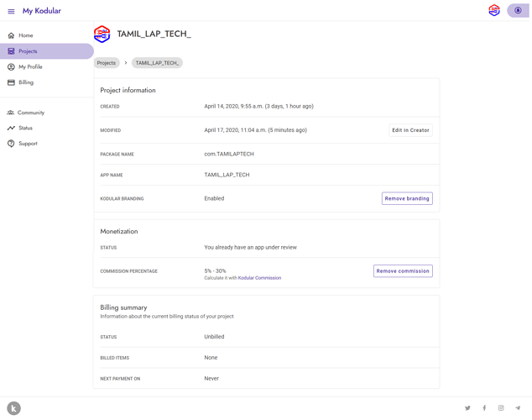Go to Home in sidebar
The height and width of the screenshot is (420, 532).
[26, 35]
